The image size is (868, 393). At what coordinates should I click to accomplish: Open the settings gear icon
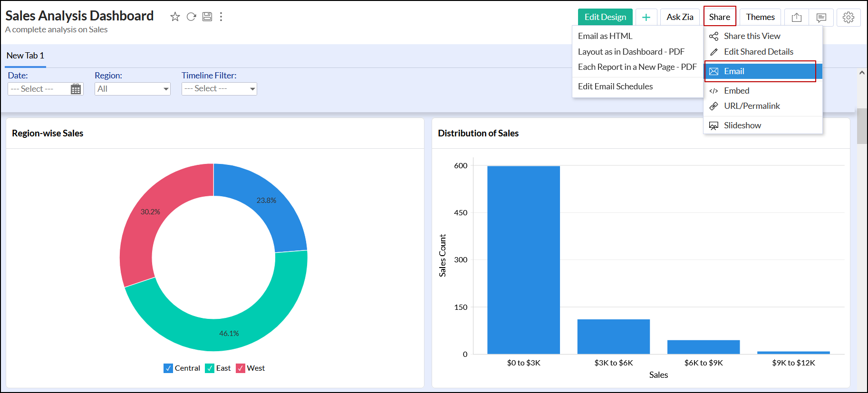[x=848, y=18]
